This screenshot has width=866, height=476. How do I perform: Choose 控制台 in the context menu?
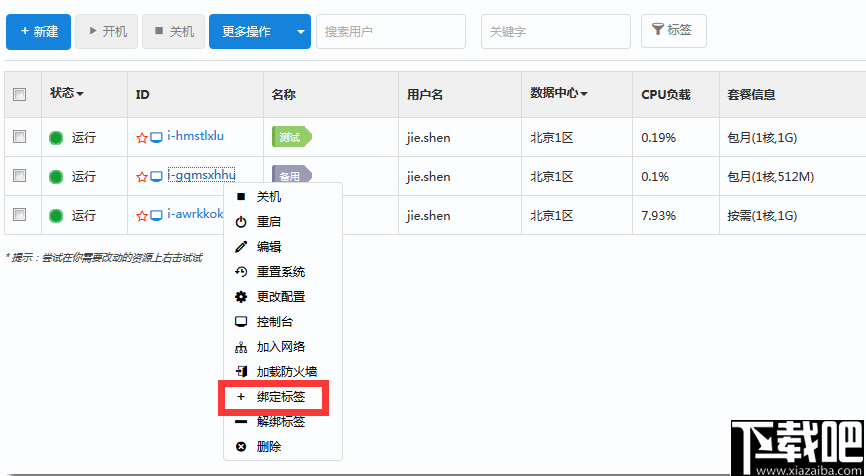[x=282, y=322]
